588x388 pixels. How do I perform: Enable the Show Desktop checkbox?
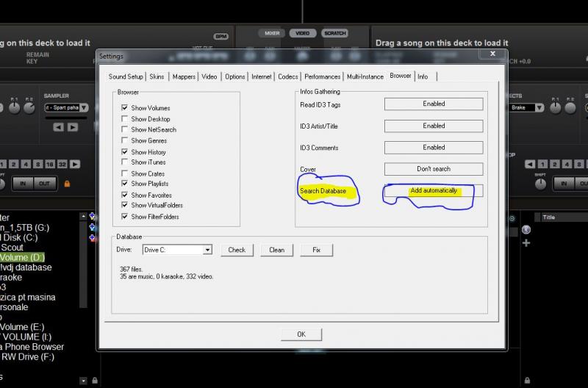coord(125,119)
